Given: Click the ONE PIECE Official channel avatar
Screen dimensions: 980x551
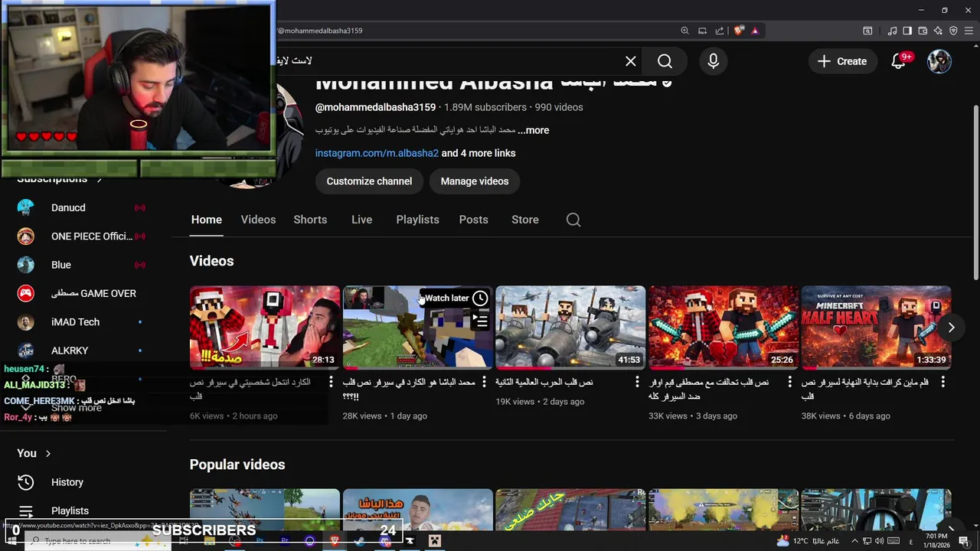Looking at the screenshot, I should click(26, 236).
